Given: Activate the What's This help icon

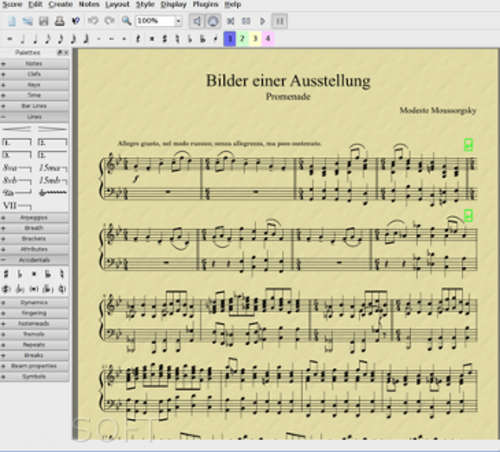Looking at the screenshot, I should tap(76, 21).
